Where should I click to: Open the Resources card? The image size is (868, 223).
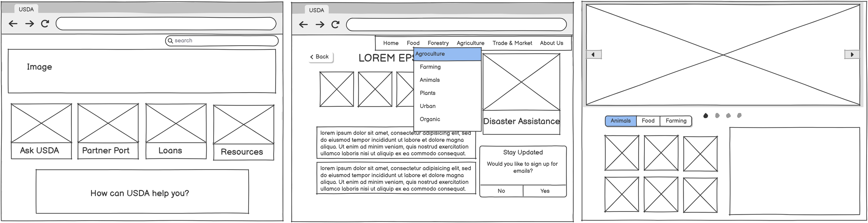243,133
